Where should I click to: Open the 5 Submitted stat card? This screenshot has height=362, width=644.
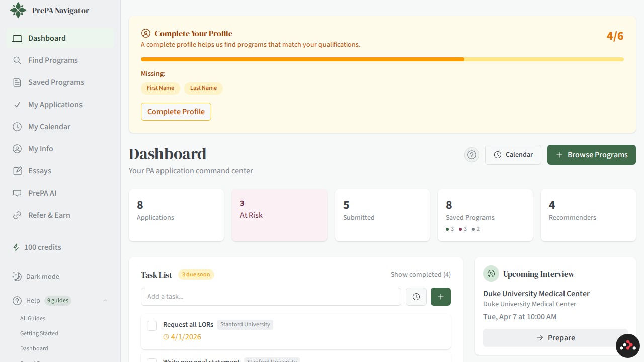[382, 215]
